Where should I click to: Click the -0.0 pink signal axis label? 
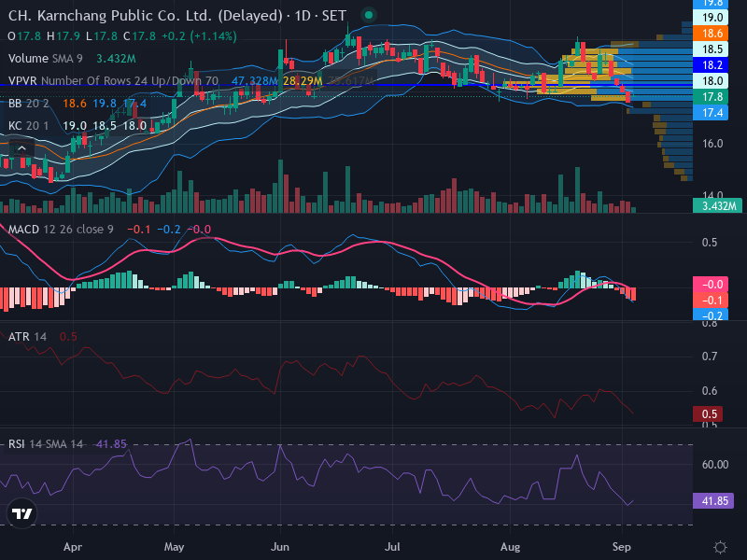[711, 285]
